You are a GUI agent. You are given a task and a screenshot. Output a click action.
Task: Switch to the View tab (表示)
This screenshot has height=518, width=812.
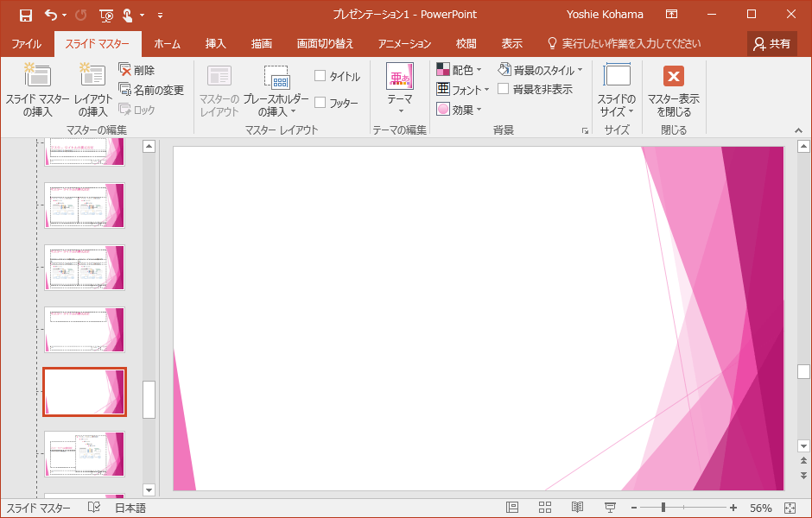tap(511, 44)
